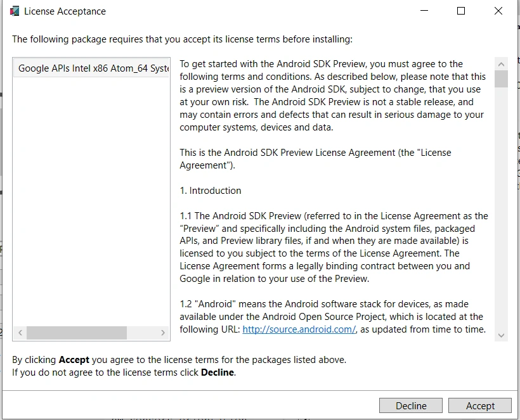
Task: Click the horizontal scrollbar track right of thumb
Action: pyautogui.click(x=141, y=333)
